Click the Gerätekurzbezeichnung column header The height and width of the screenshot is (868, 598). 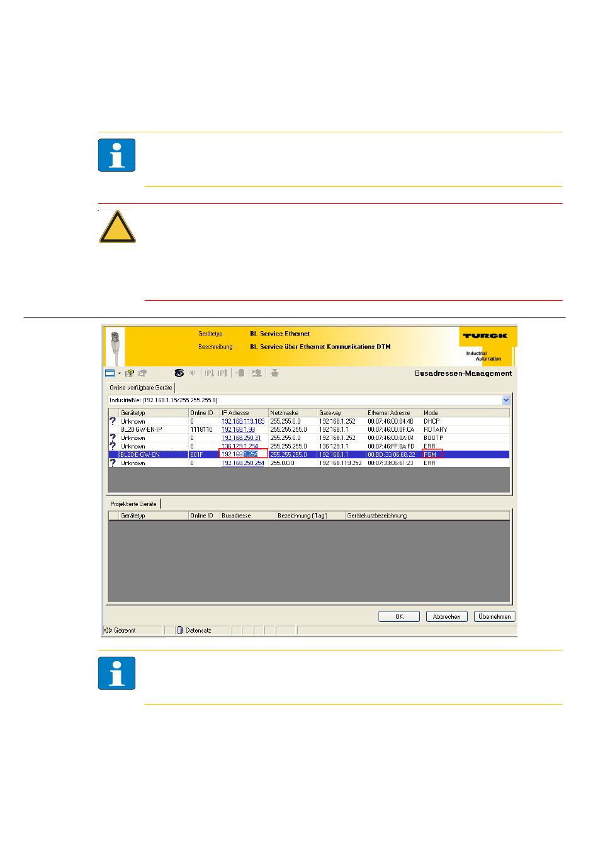(x=427, y=516)
